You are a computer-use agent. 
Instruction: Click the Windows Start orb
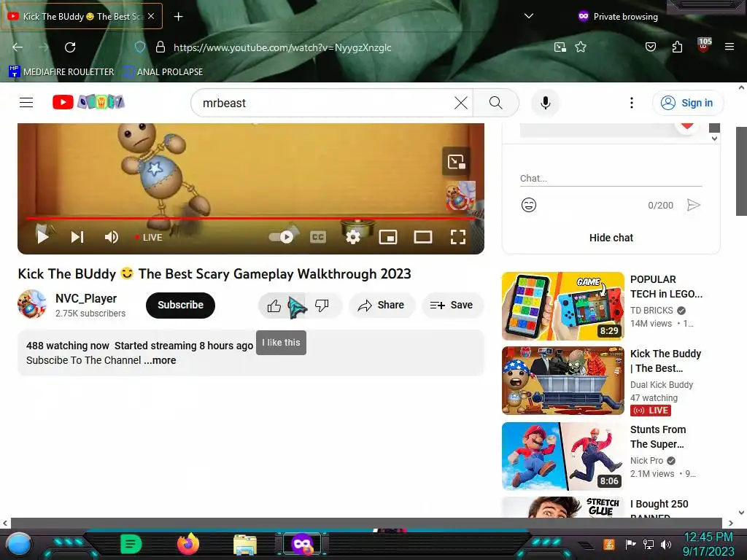click(x=19, y=545)
